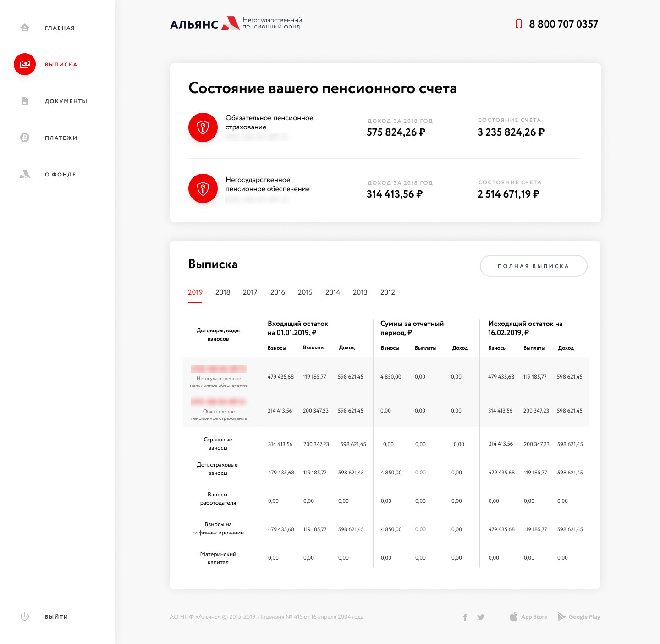The height and width of the screenshot is (644, 660).
Task: Click the Выйти power icon
Action: pos(25,616)
